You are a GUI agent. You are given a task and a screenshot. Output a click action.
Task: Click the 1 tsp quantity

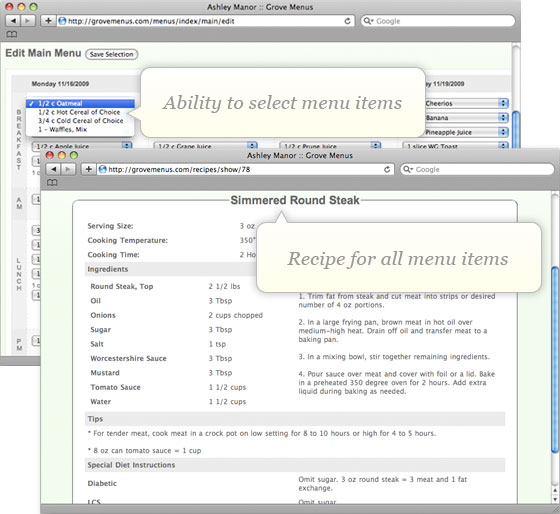point(217,344)
